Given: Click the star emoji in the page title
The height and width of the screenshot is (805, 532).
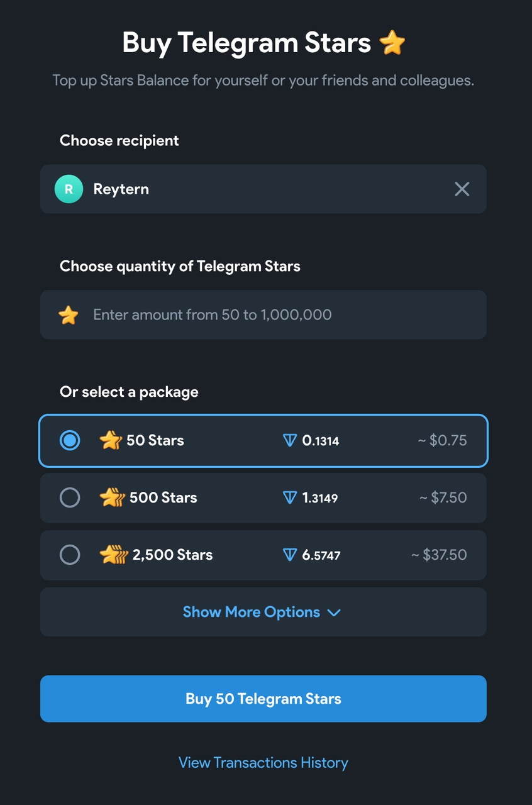Looking at the screenshot, I should tap(392, 43).
